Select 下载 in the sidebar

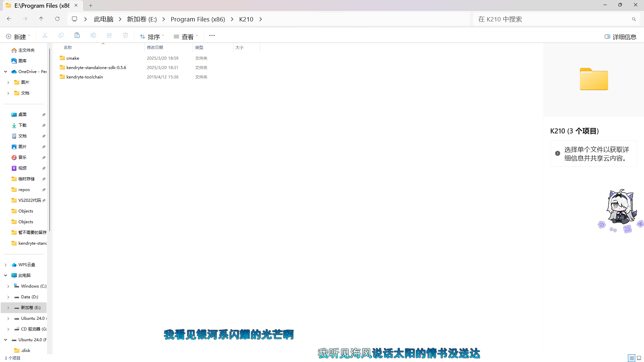pos(22,125)
